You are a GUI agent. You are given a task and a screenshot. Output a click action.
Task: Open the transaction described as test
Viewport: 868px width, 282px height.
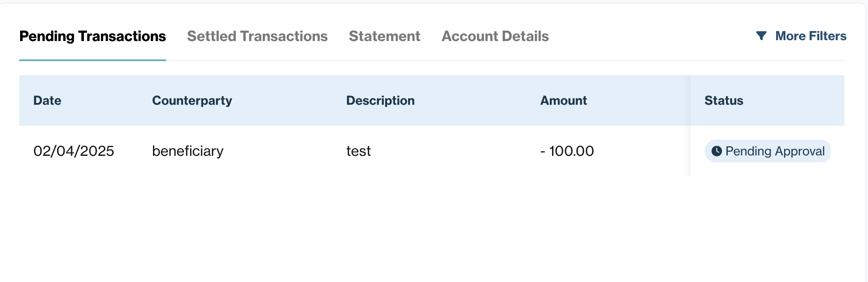pyautogui.click(x=358, y=151)
